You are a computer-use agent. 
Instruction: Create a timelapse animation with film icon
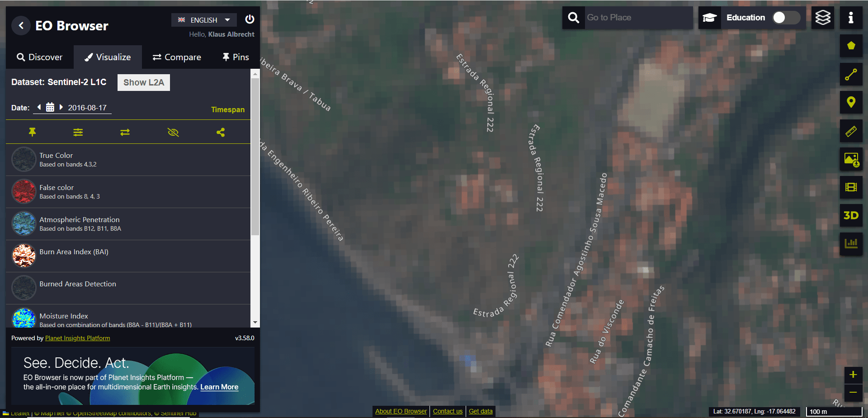[851, 187]
